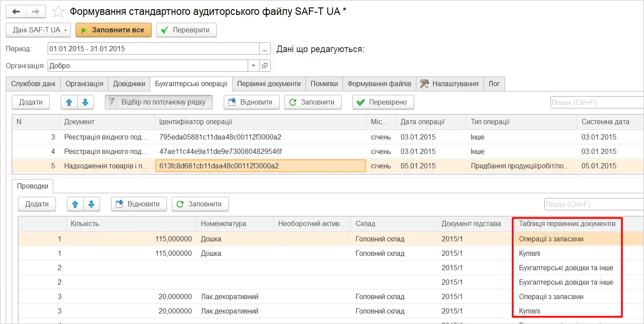The image size is (644, 324).
Task: Click the Придбання продукції operation type cell
Action: pyautogui.click(x=521, y=166)
